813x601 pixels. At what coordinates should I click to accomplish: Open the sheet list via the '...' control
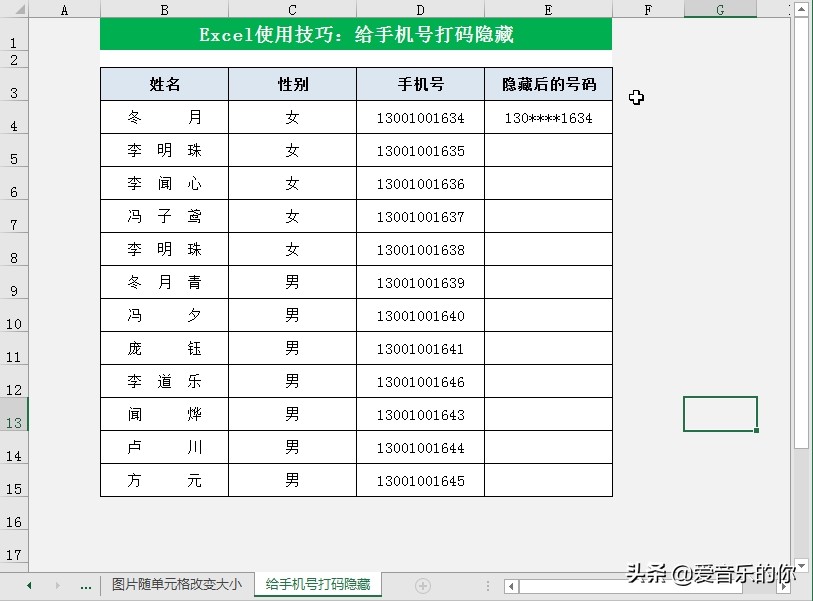coord(86,585)
